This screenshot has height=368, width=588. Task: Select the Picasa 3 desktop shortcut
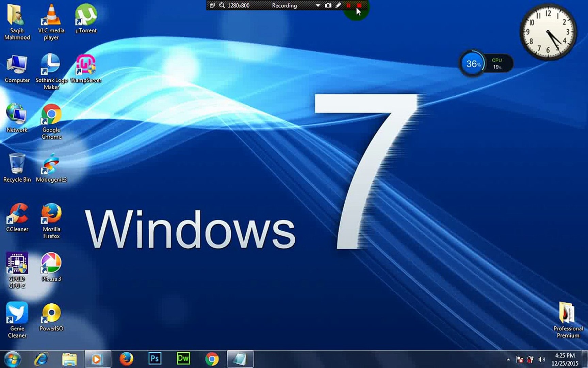pos(51,267)
